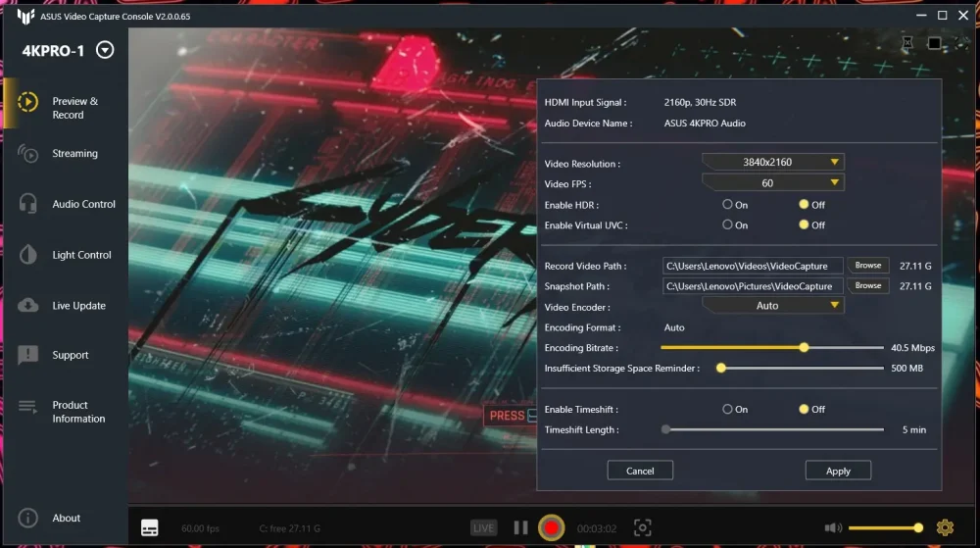Turn Enable HDR On
Viewport: 980px width, 548px height.
[x=727, y=204]
